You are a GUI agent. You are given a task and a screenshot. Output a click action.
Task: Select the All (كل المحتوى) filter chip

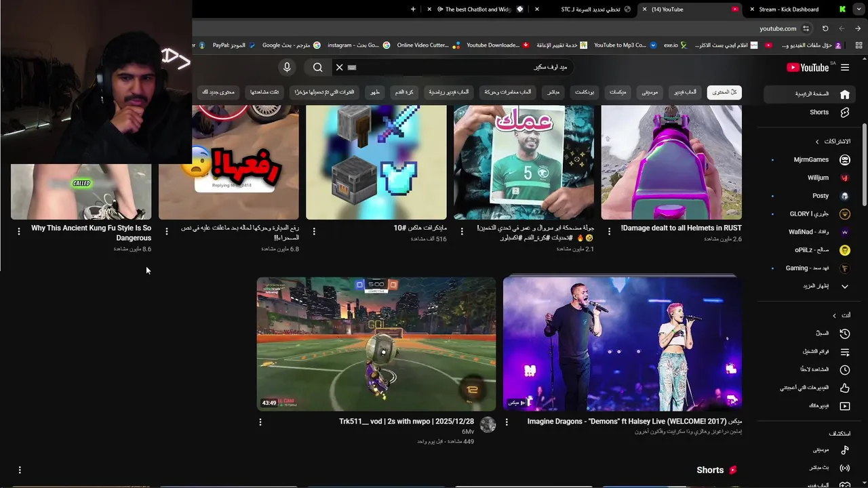[724, 92]
